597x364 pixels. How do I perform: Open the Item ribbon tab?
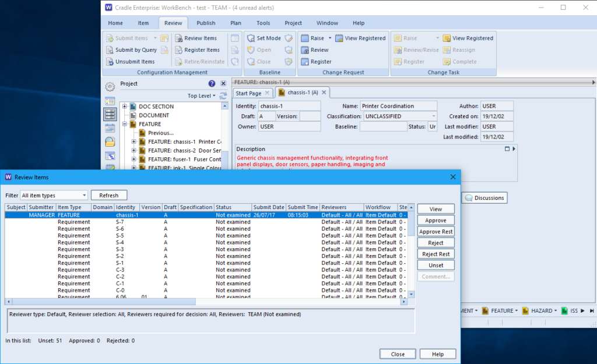click(143, 23)
